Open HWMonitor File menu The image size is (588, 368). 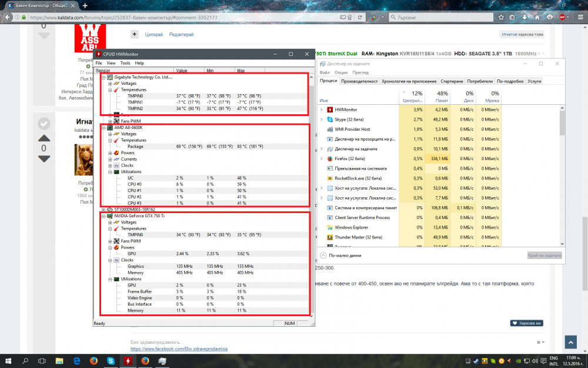(99, 63)
